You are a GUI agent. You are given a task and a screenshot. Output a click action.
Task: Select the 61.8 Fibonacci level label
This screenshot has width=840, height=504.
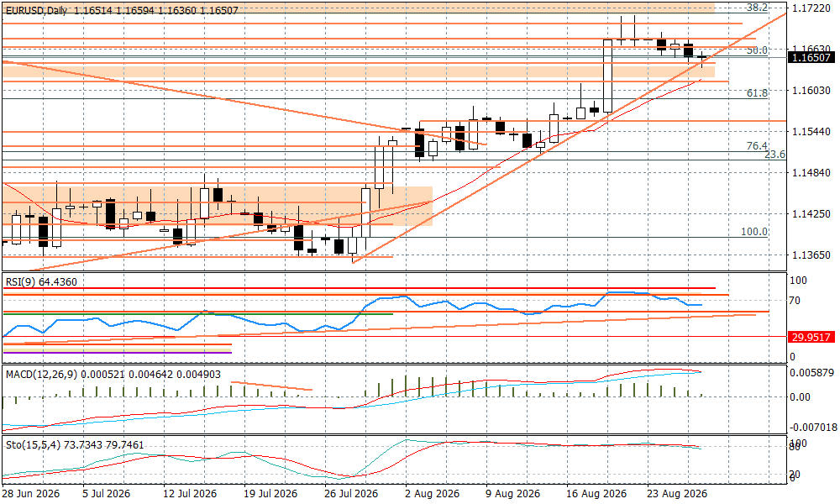(757, 93)
